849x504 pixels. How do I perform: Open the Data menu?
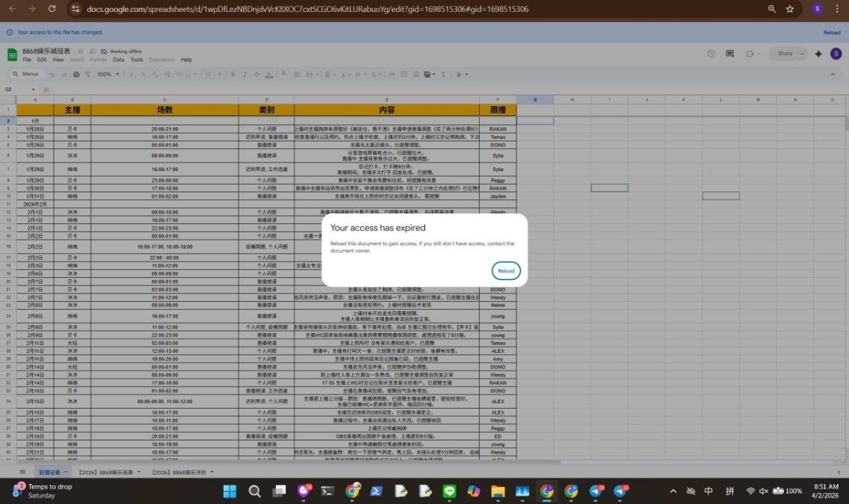tap(118, 60)
